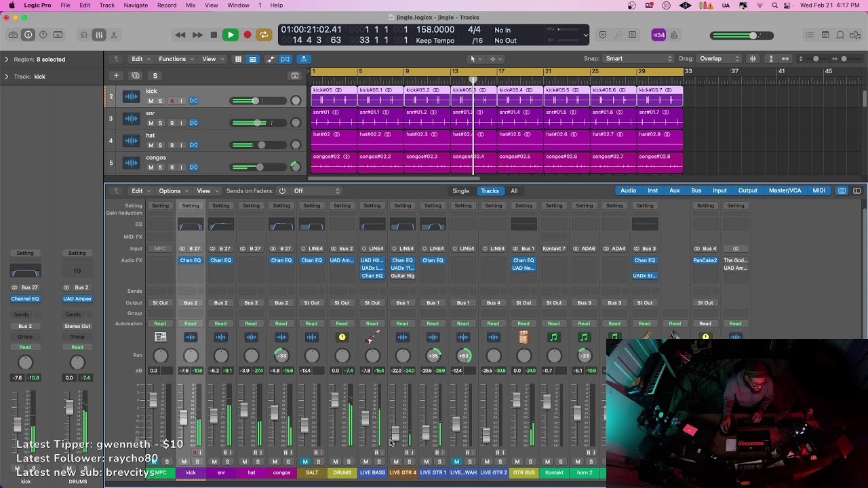Click the Flex icon on the snr track
This screenshot has width=868, height=488.
tap(193, 123)
